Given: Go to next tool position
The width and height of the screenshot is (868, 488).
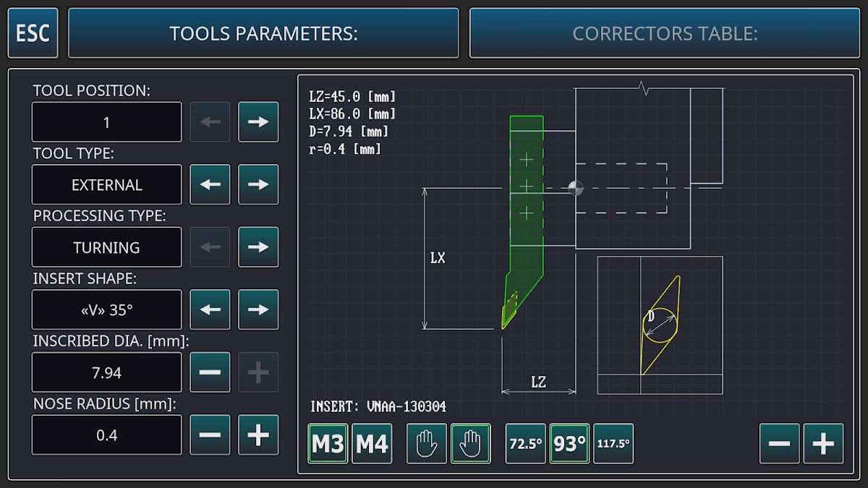Looking at the screenshot, I should pyautogui.click(x=258, y=122).
